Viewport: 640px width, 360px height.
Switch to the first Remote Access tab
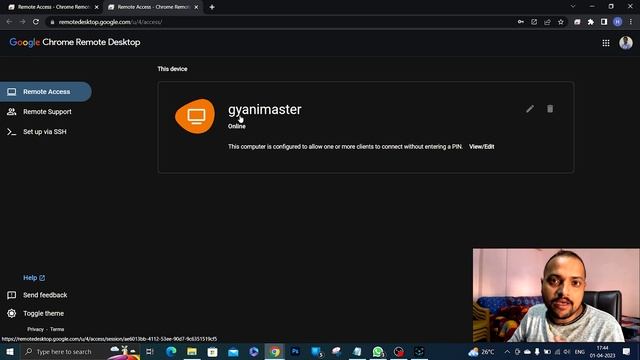click(54, 7)
